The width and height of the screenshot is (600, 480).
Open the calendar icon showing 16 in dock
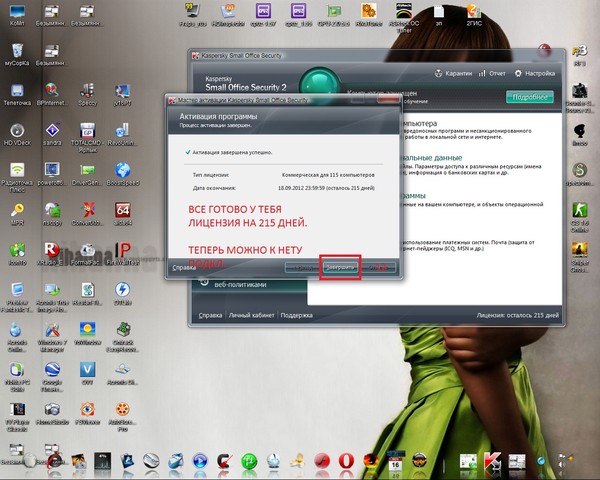(395, 461)
